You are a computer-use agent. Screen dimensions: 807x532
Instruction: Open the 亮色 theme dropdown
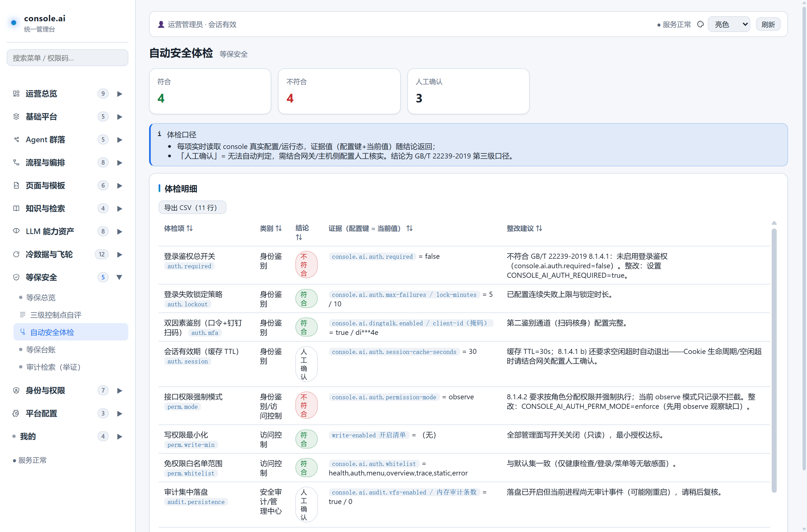(729, 24)
